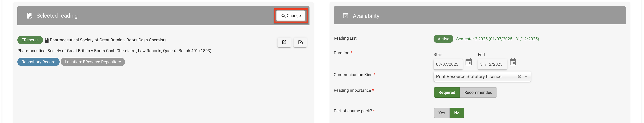Set reading importance to Recommended
The height and width of the screenshot is (123, 644).
[478, 92]
